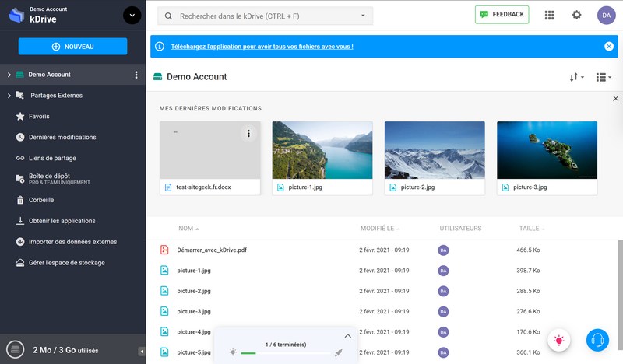Click the Nouveau button
Image resolution: width=623 pixels, height=364 pixels.
tap(72, 47)
